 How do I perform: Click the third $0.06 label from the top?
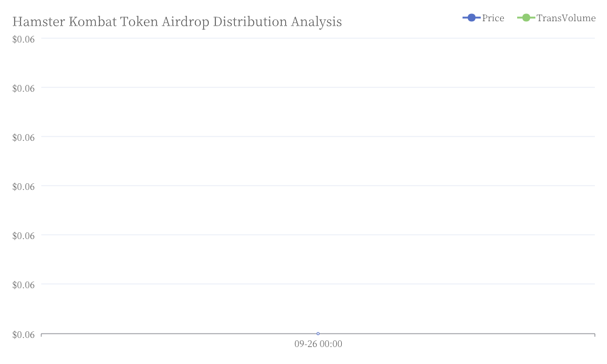[23, 137]
